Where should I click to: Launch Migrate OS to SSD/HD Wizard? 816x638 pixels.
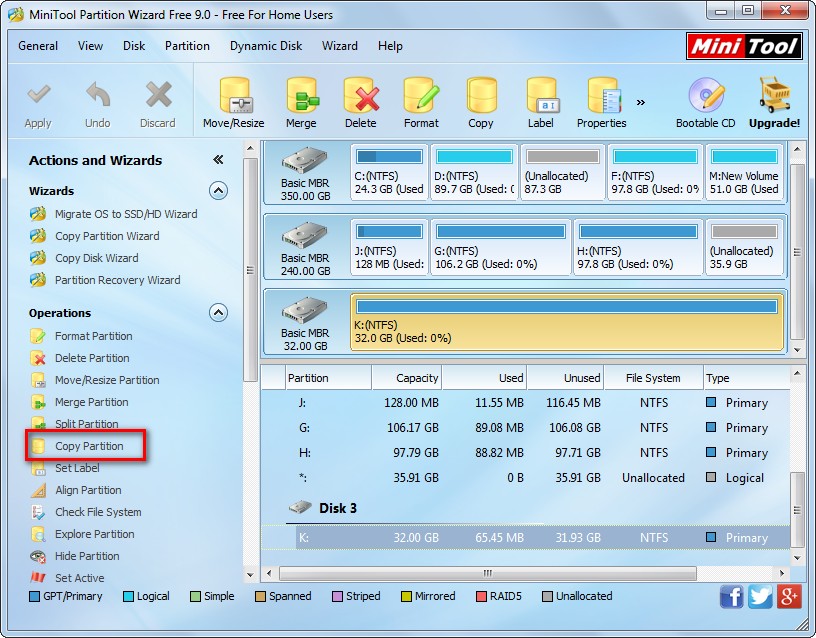pyautogui.click(x=114, y=214)
